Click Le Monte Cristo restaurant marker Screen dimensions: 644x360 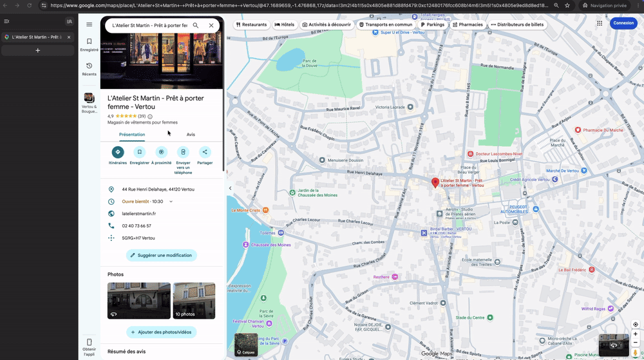[x=266, y=210]
